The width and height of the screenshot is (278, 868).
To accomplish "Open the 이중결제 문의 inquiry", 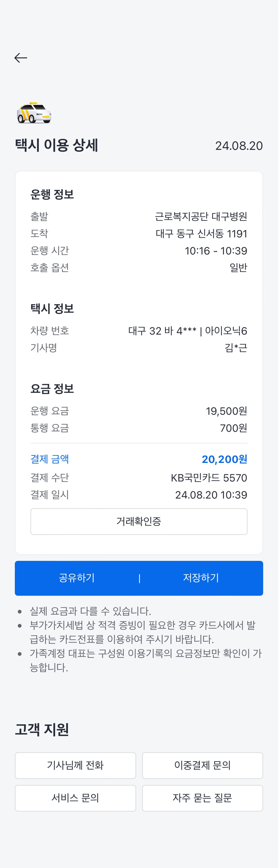I will click(202, 765).
